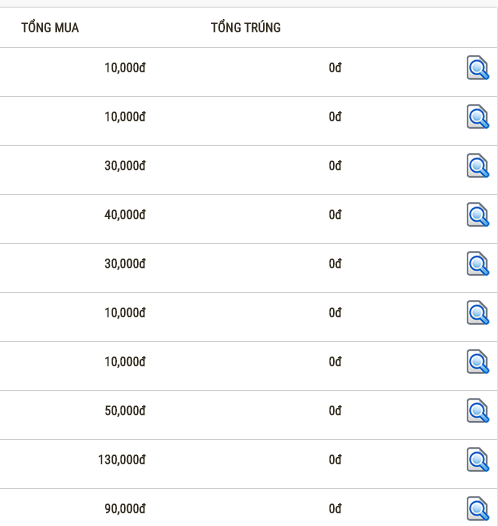Sort by the TỔNG TRÚNG column header

(x=246, y=27)
